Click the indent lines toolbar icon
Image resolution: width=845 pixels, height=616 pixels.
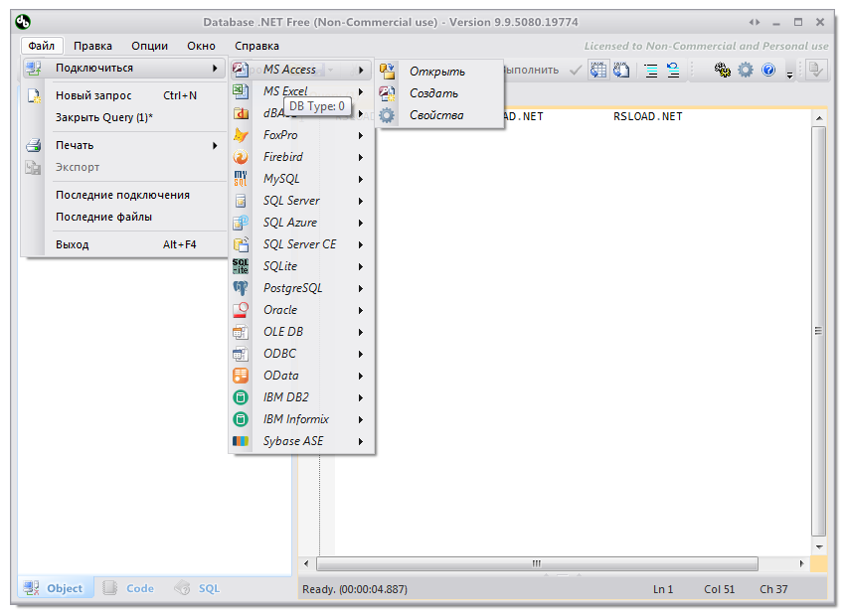tap(651, 70)
